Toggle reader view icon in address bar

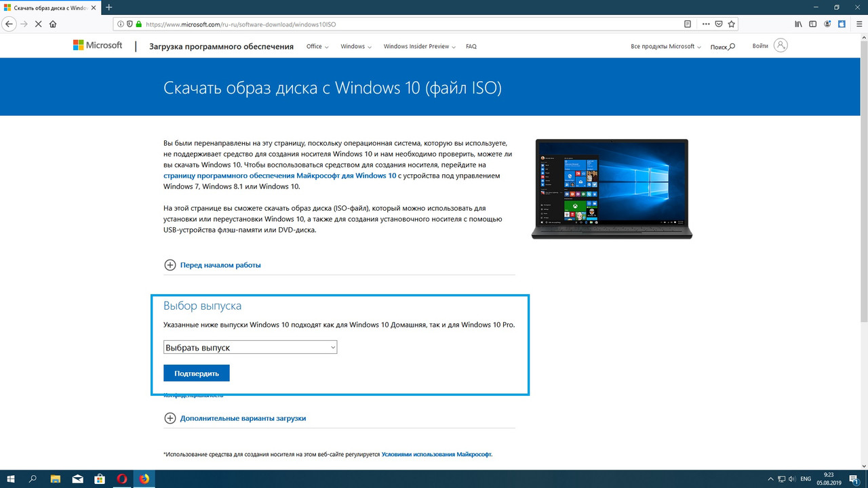coord(688,24)
